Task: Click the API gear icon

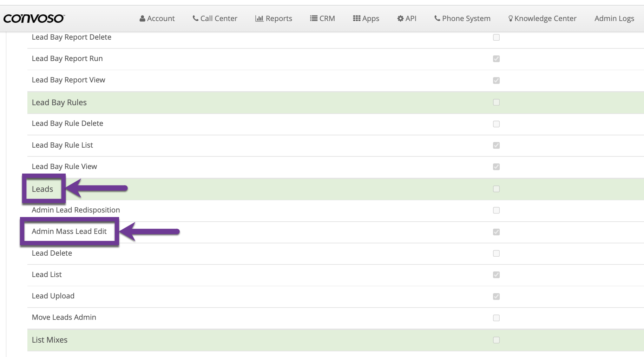Action: point(400,19)
